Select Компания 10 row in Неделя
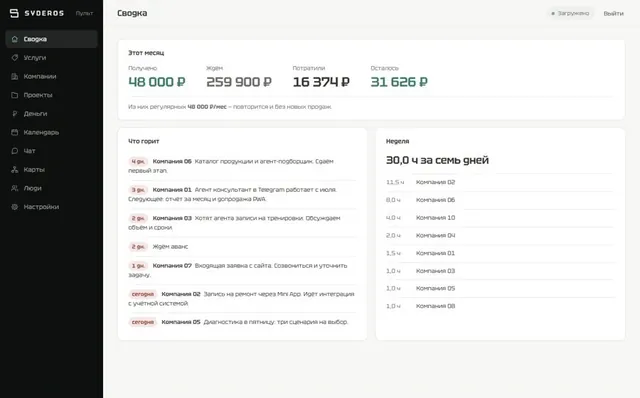This screenshot has height=398, width=640. [x=500, y=218]
